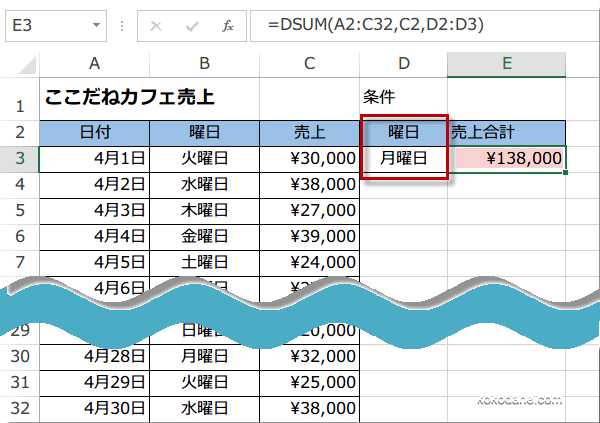The height and width of the screenshot is (423, 600).
Task: Select row 2 header
Action: [20, 133]
